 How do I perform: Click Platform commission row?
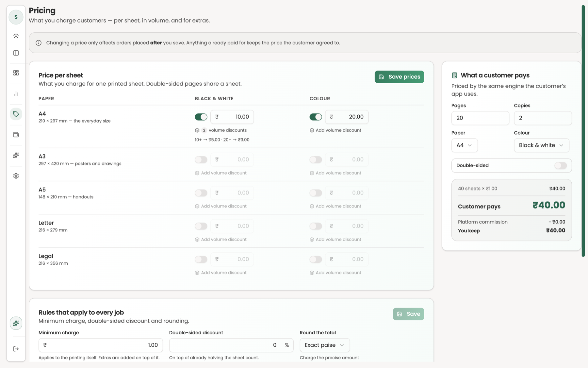(x=512, y=222)
